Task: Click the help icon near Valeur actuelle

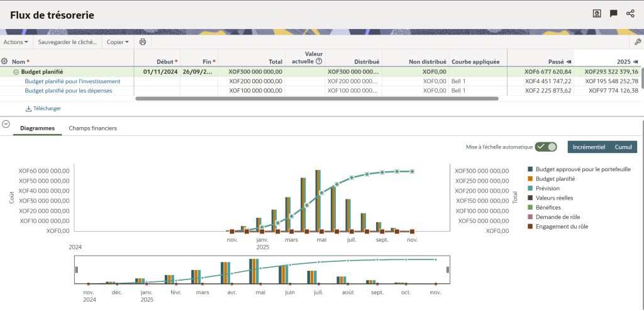Action: 319,62
